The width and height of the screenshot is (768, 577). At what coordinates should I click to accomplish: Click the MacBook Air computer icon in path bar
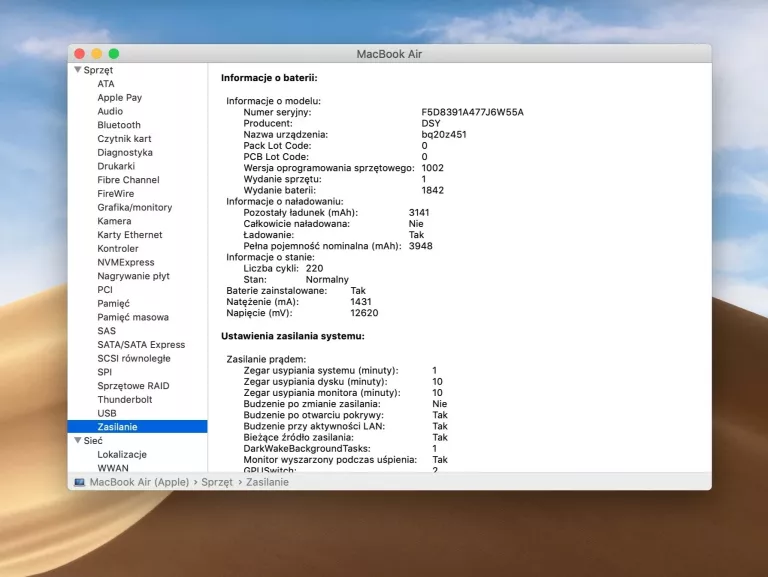click(79, 482)
